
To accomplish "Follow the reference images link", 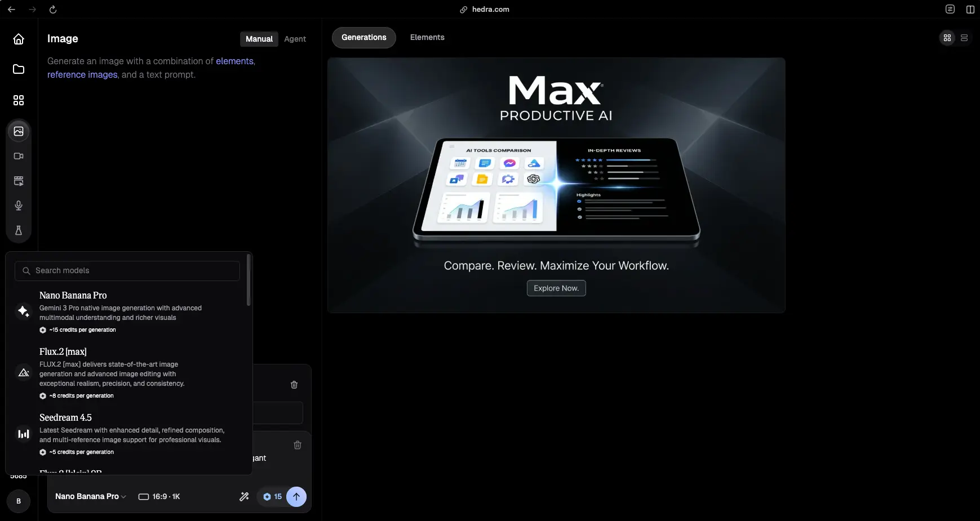I will [82, 75].
